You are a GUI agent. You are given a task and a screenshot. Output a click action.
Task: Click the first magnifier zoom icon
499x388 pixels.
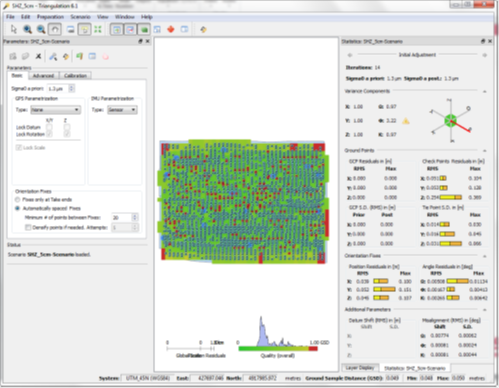(28, 29)
